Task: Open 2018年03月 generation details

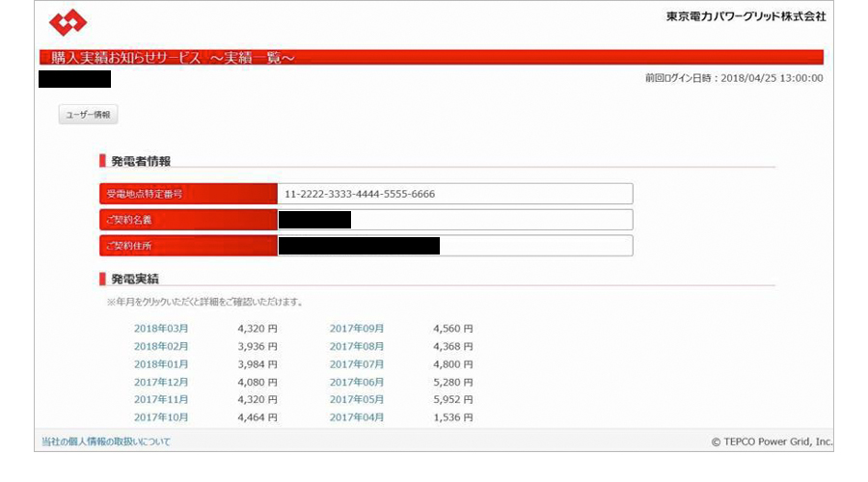Action: (x=161, y=329)
